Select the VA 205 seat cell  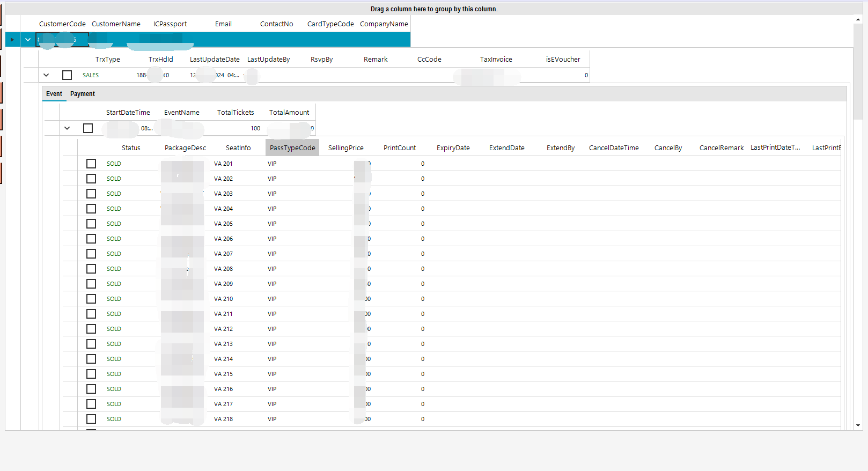point(224,224)
